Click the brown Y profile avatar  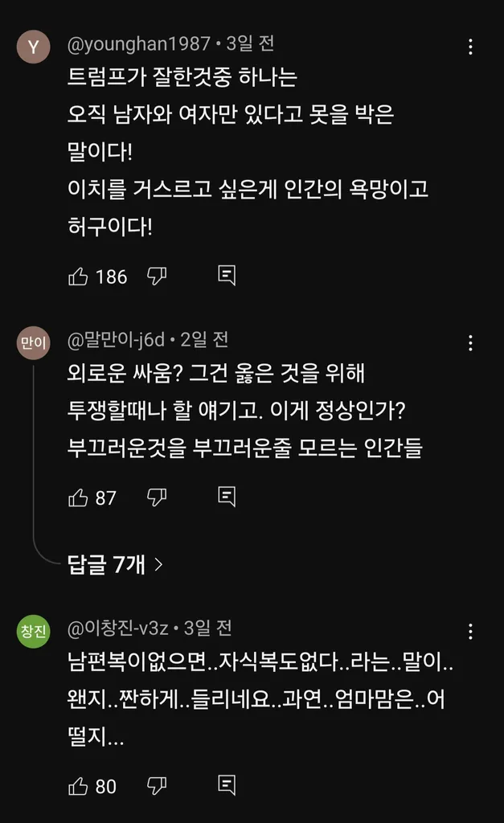(x=34, y=47)
